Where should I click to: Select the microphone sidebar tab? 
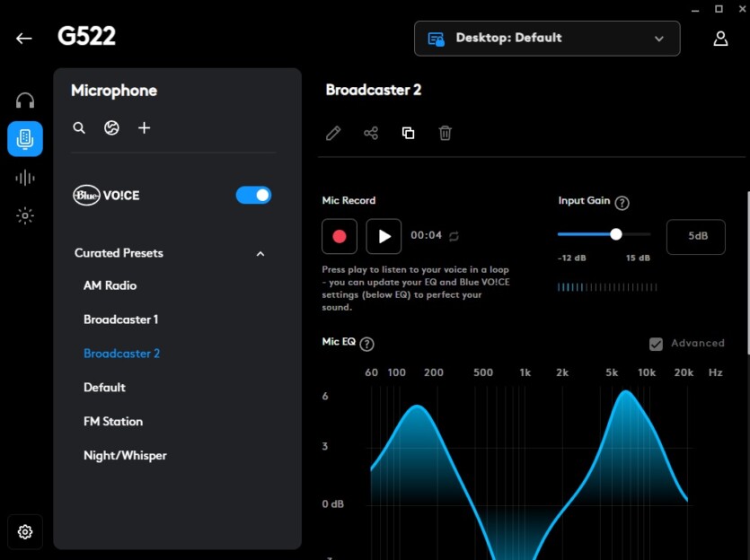pyautogui.click(x=25, y=138)
